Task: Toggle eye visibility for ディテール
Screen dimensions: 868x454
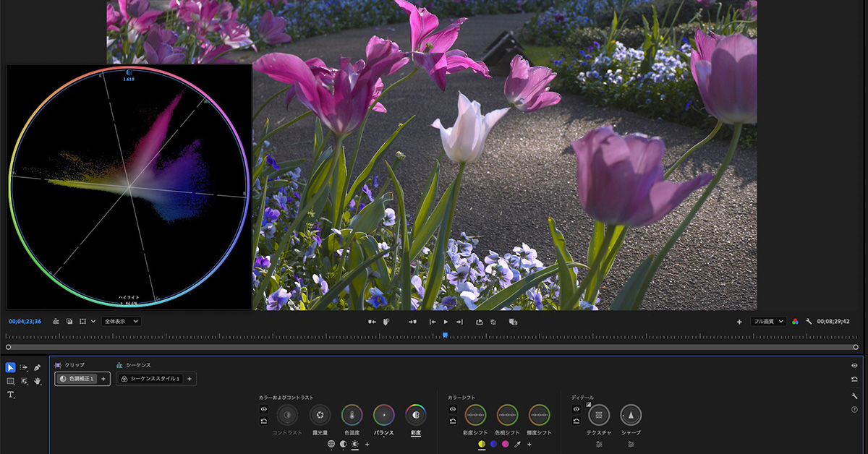Action: (x=576, y=409)
